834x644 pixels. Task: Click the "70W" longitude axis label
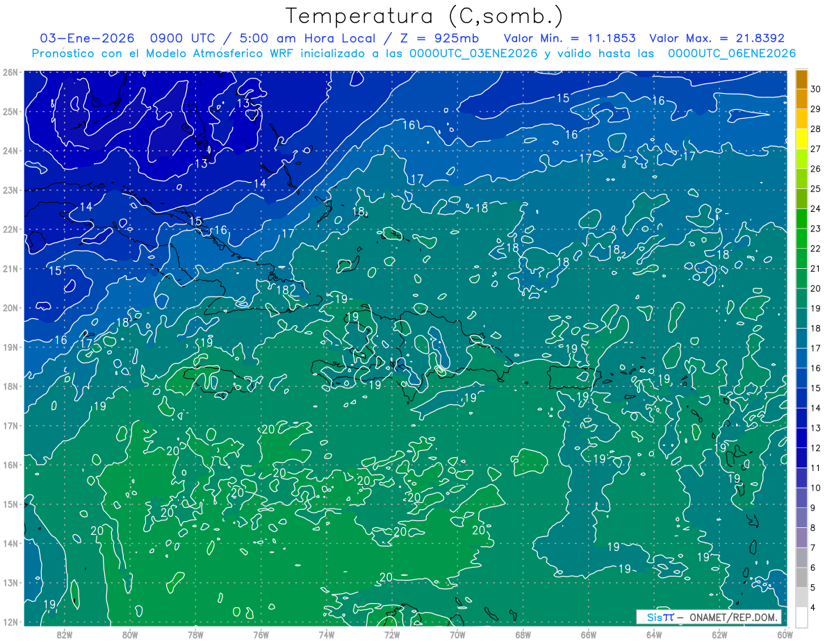[x=457, y=634]
